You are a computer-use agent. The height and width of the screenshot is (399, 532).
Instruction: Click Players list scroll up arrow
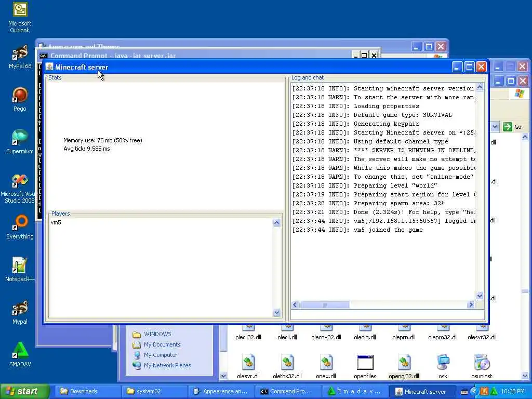click(276, 223)
